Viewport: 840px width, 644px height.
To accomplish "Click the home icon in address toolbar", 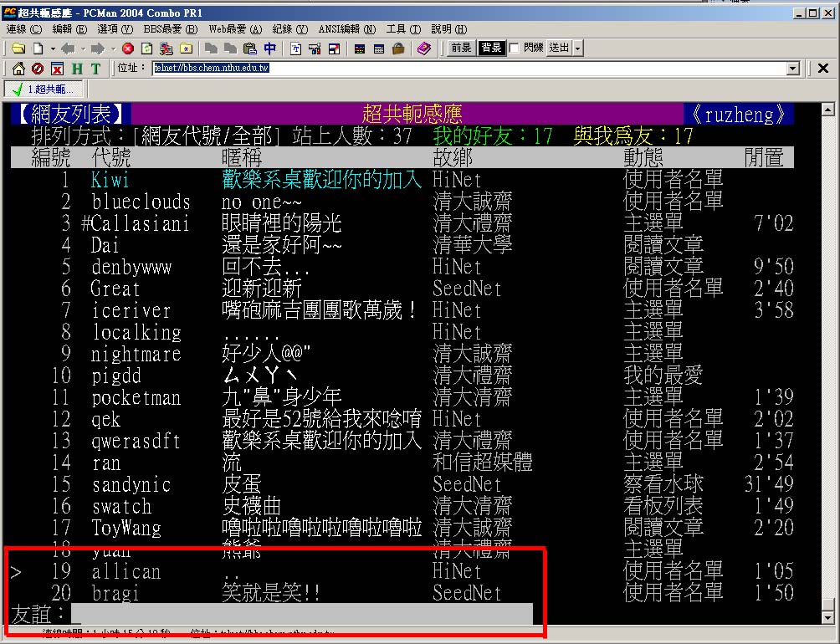I will tap(18, 69).
